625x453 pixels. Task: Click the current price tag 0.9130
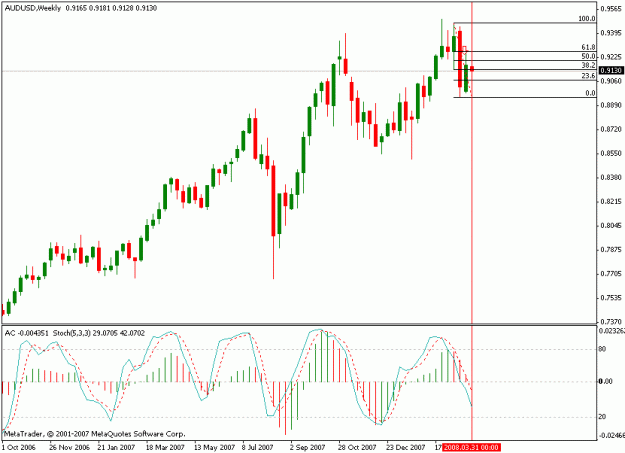point(611,70)
